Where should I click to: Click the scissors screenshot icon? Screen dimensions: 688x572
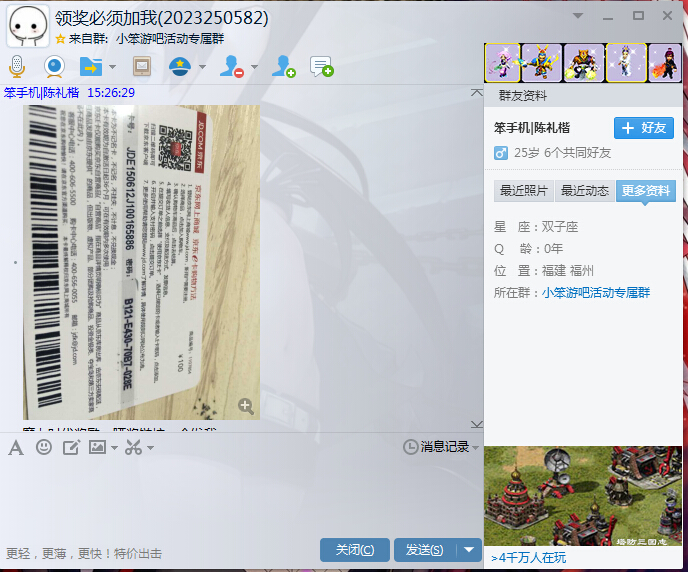(133, 447)
